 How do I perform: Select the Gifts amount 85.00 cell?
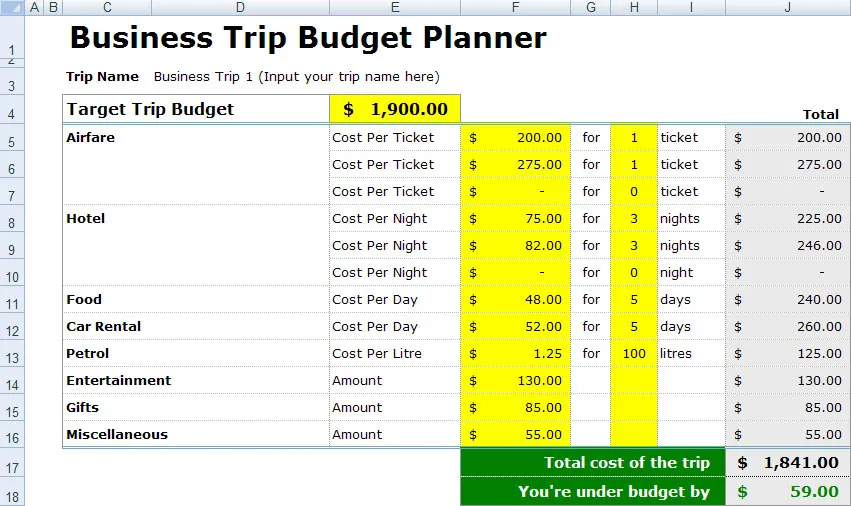point(515,407)
